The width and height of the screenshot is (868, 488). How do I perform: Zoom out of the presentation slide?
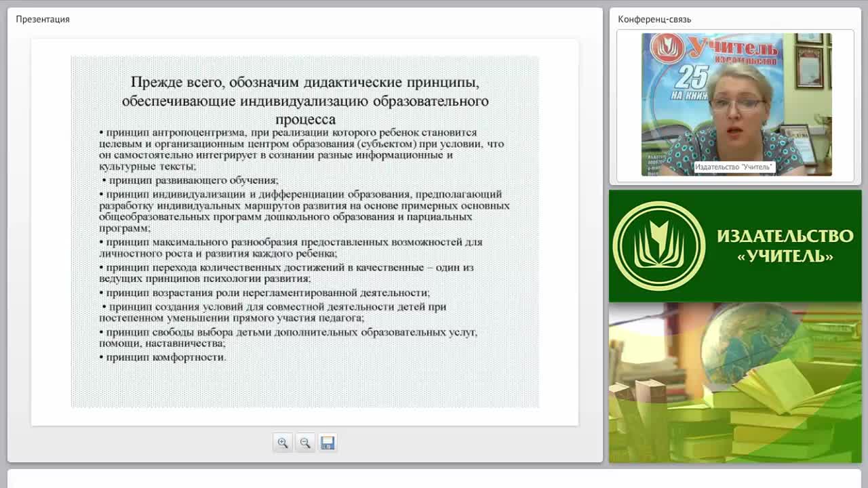[x=305, y=443]
